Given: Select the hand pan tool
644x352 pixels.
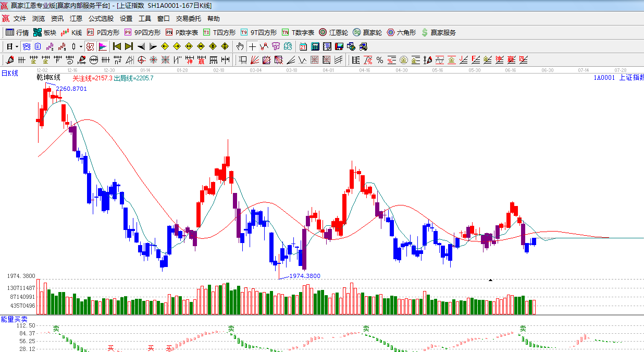Looking at the screenshot, I should 240,46.
